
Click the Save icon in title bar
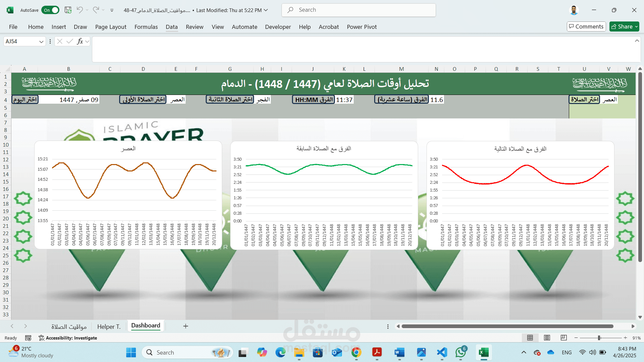[x=68, y=10]
